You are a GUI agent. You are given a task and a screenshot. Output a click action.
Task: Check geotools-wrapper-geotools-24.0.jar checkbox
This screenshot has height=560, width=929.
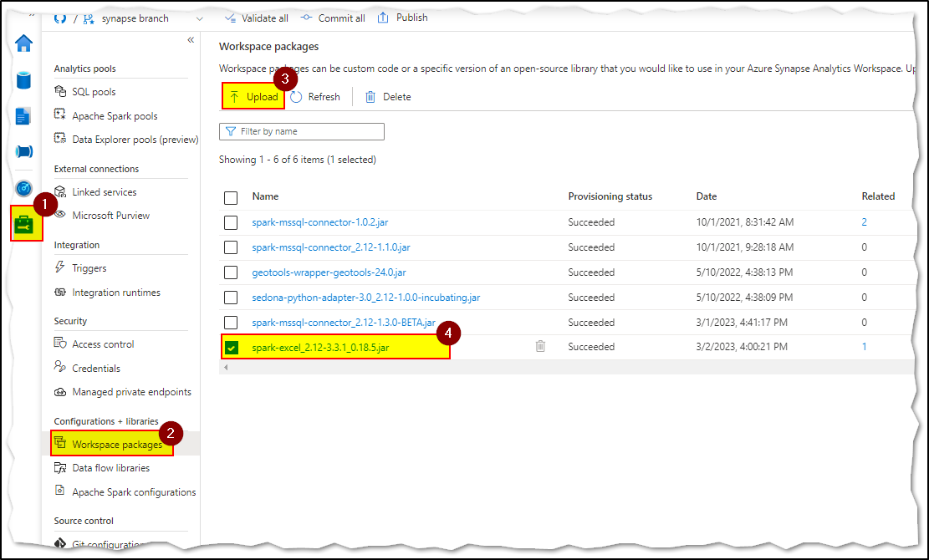(231, 272)
